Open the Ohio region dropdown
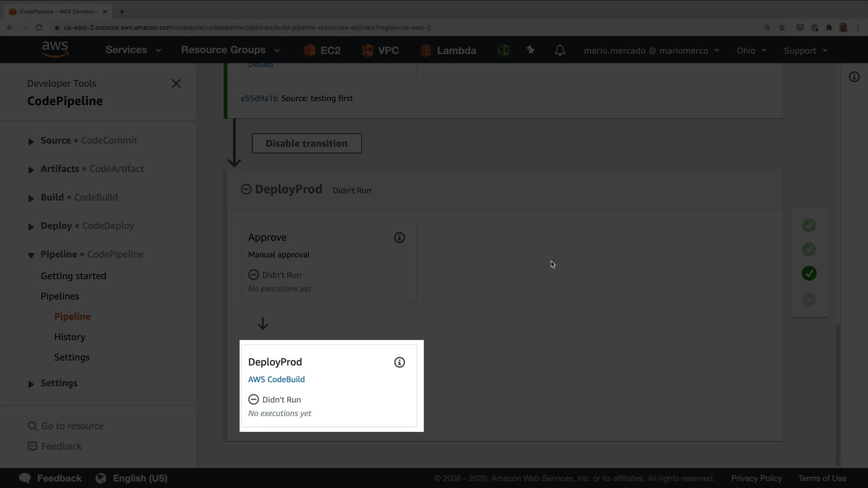 pyautogui.click(x=751, y=51)
